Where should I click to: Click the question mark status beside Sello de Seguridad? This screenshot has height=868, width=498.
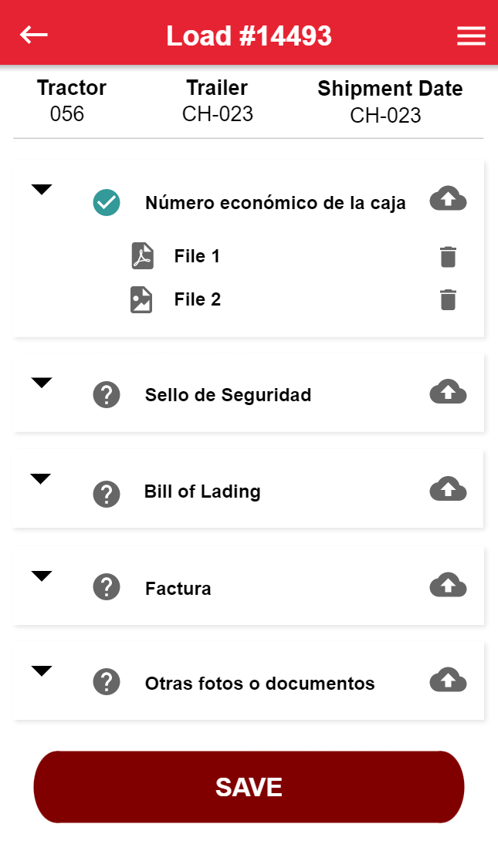click(x=107, y=395)
